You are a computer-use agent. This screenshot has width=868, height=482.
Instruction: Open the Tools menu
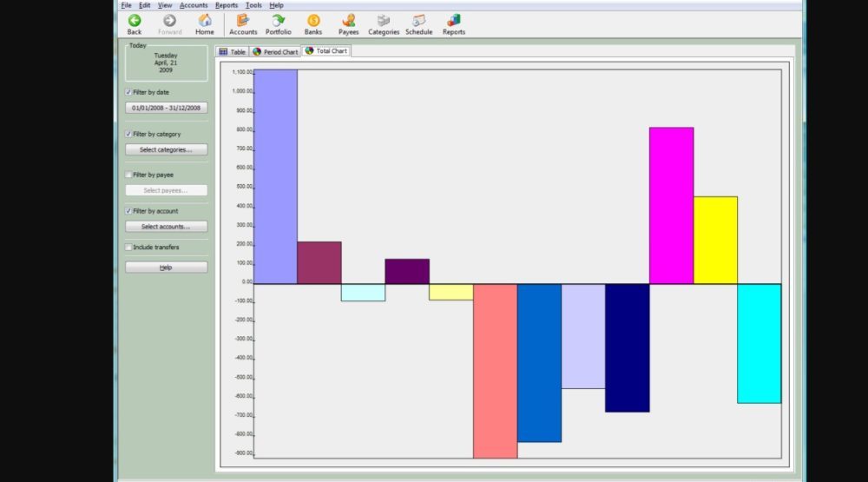point(253,5)
